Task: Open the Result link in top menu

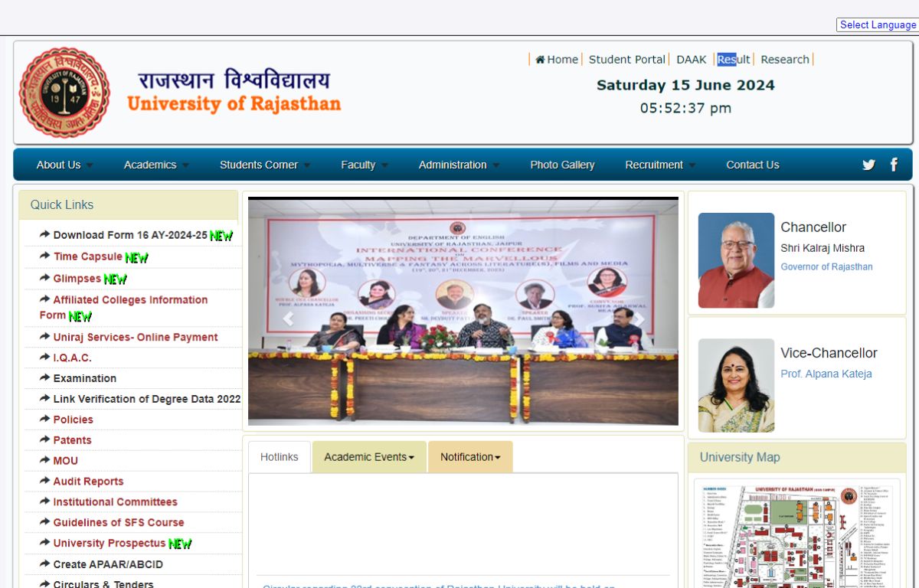Action: click(734, 60)
